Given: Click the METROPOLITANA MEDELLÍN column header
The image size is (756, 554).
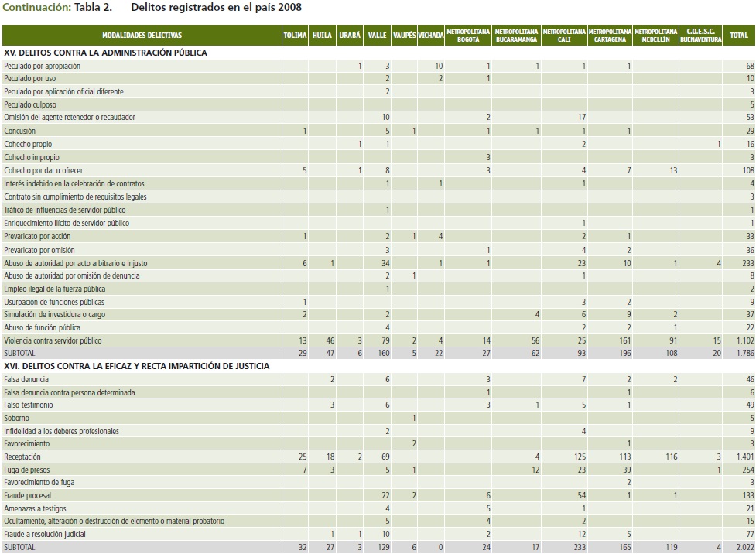Looking at the screenshot, I should tap(655, 36).
